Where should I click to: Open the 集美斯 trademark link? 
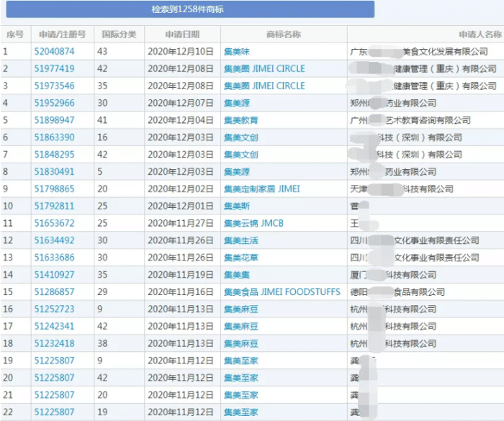237,206
